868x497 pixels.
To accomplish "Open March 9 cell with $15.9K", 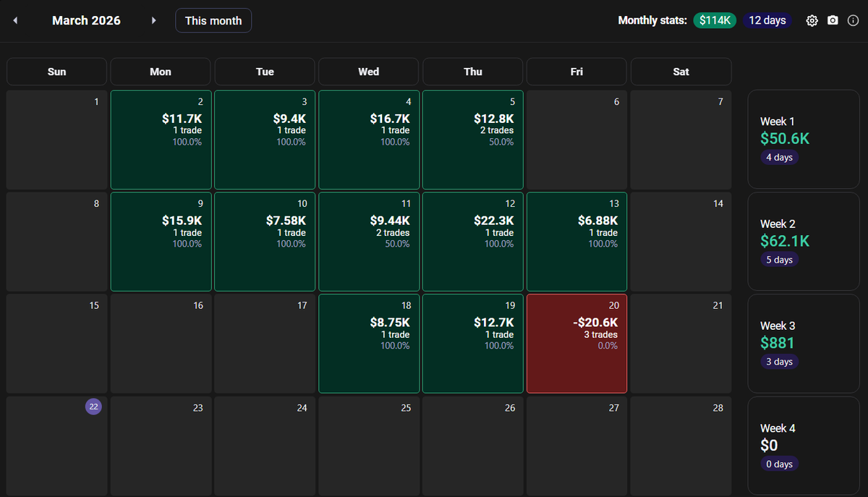I will (161, 242).
